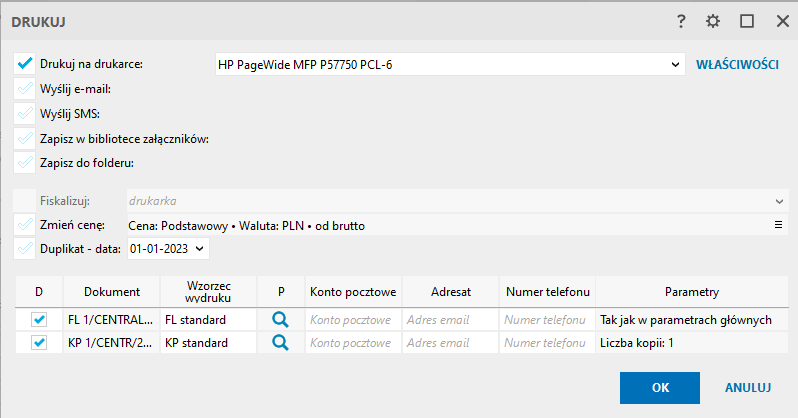Close the Drukuj dialog

point(779,20)
